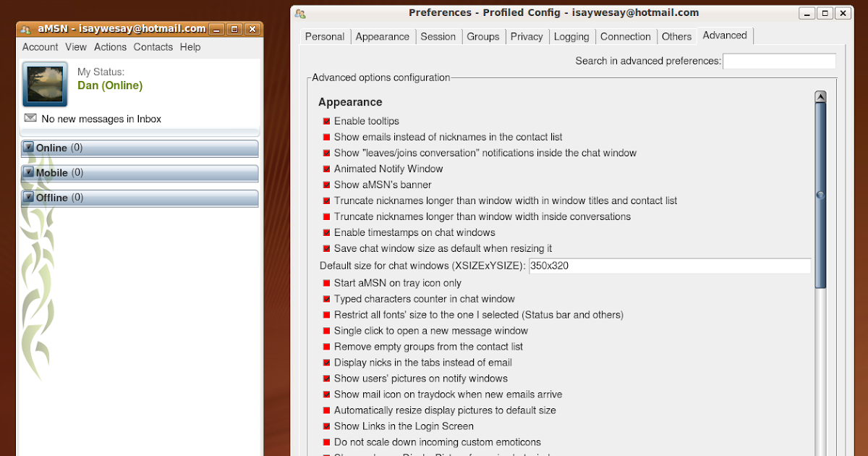Click the Inbox envelope icon

[30, 118]
